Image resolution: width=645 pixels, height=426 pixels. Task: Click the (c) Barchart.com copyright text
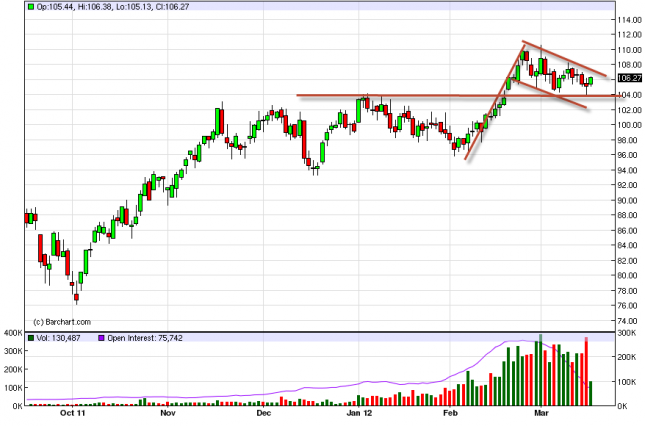coord(60,321)
